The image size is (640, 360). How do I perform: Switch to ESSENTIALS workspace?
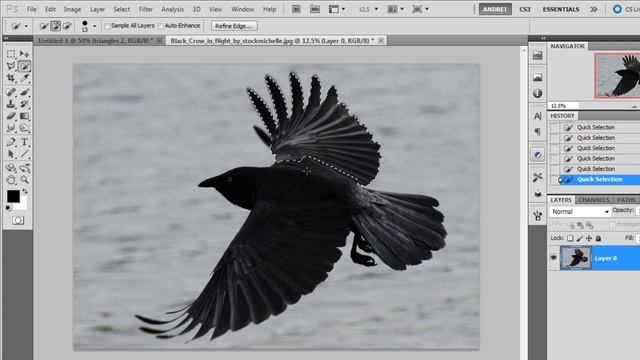pos(561,9)
